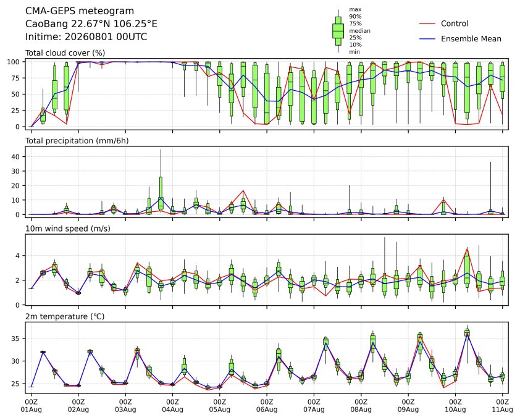Click the CaoBang 22.67°N 106.25°E location text

coord(91,24)
